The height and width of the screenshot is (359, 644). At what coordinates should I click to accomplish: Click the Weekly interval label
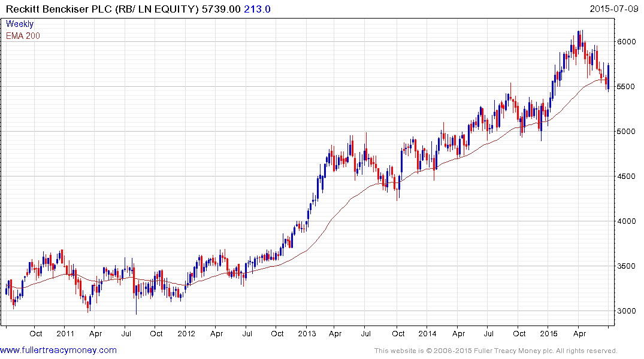(x=20, y=24)
